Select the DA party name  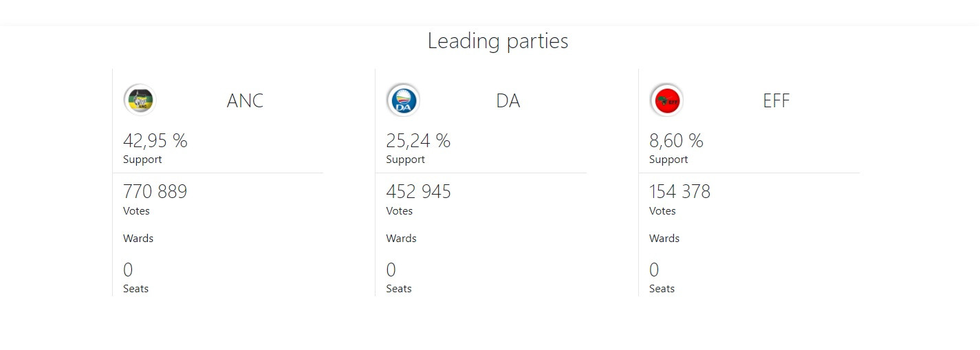tap(508, 101)
